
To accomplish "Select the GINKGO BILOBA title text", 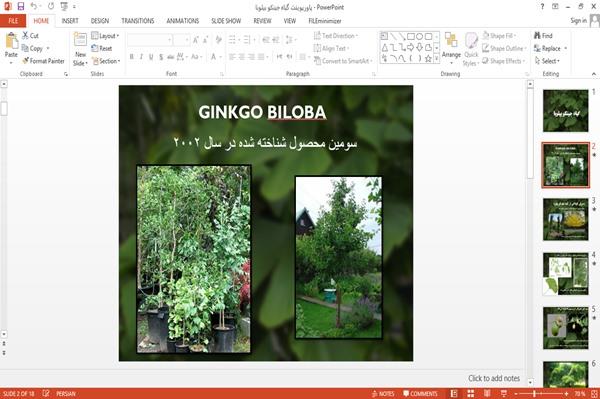I will click(262, 112).
